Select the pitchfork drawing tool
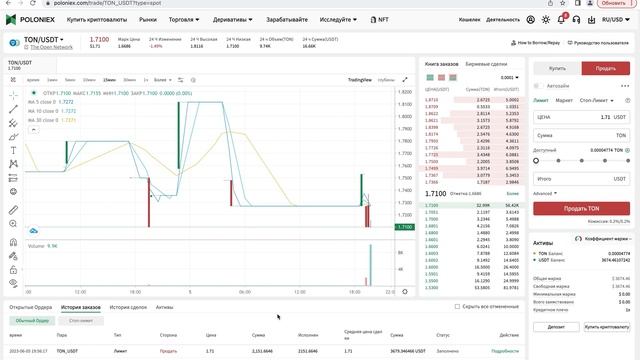 tap(13, 123)
